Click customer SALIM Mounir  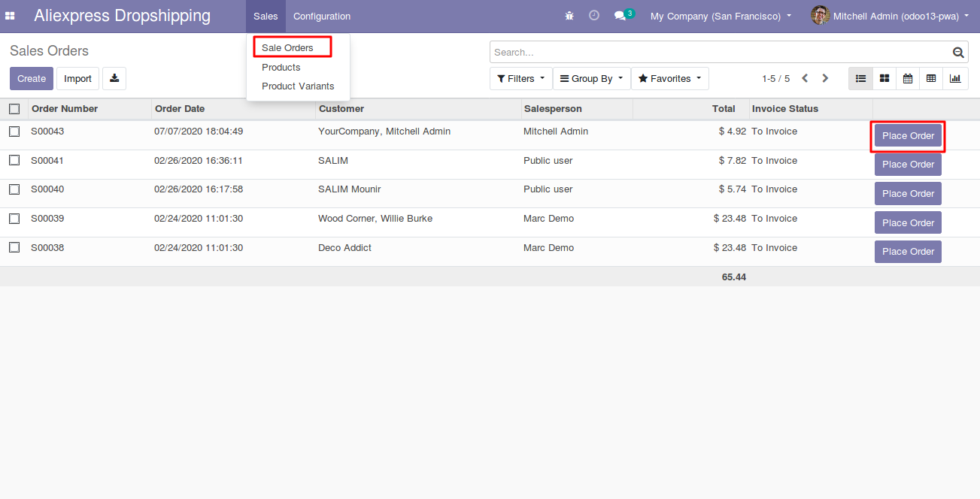click(350, 189)
